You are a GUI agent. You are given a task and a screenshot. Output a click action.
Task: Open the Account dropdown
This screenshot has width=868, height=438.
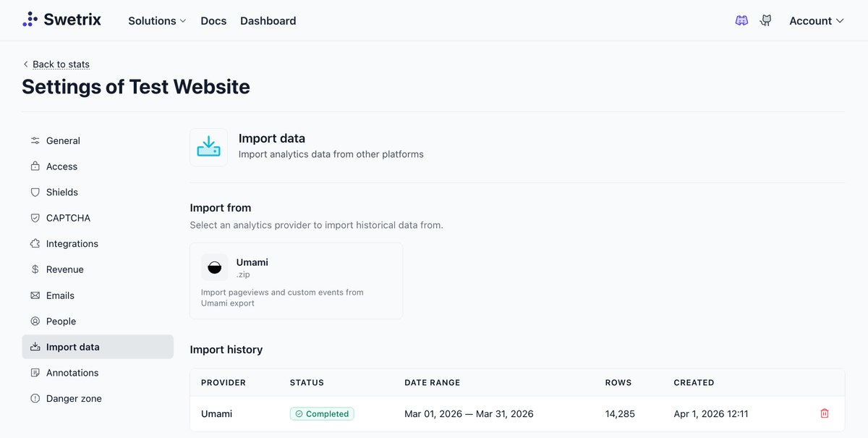point(817,21)
